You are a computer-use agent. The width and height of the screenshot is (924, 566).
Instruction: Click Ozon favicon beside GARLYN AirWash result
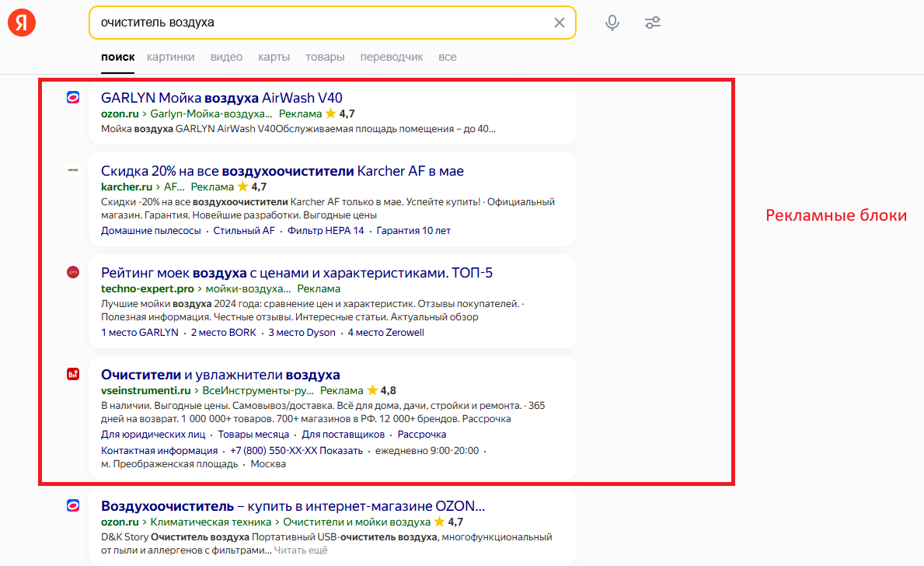pyautogui.click(x=73, y=97)
